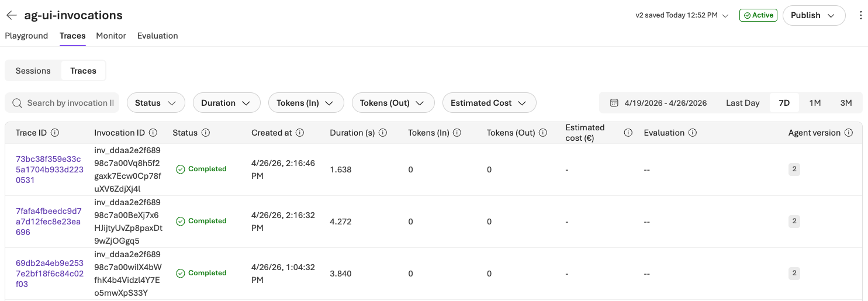Screen dimensions: 868x301
Task: Click the info icon beside Evaluation header
Action: coord(693,133)
